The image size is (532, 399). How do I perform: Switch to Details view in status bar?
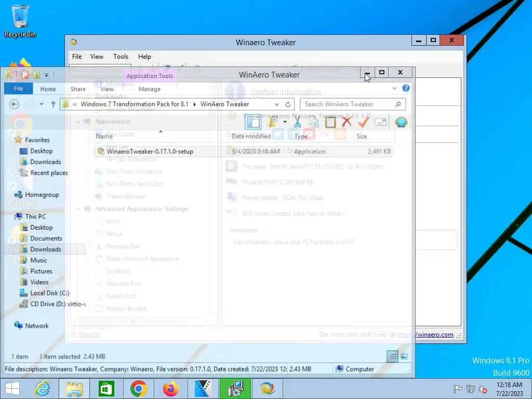pos(392,356)
